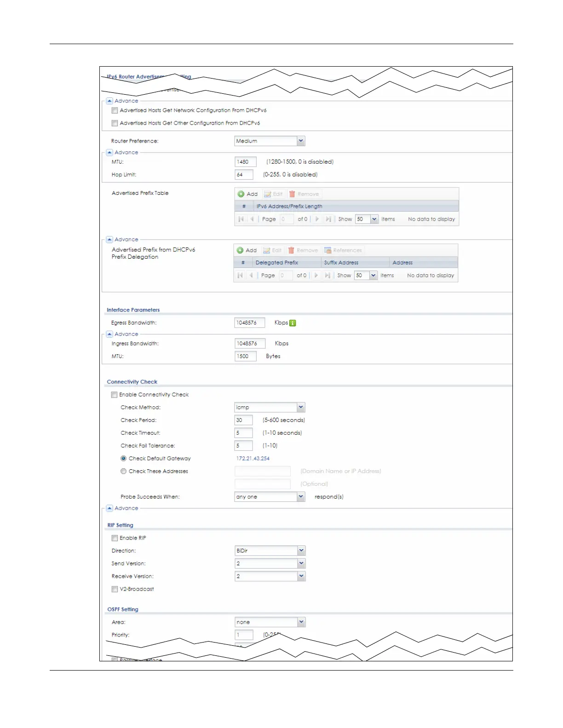Click Add icon in Advertised Prefix Table
Screen dimensions: 563x728
(x=241, y=194)
